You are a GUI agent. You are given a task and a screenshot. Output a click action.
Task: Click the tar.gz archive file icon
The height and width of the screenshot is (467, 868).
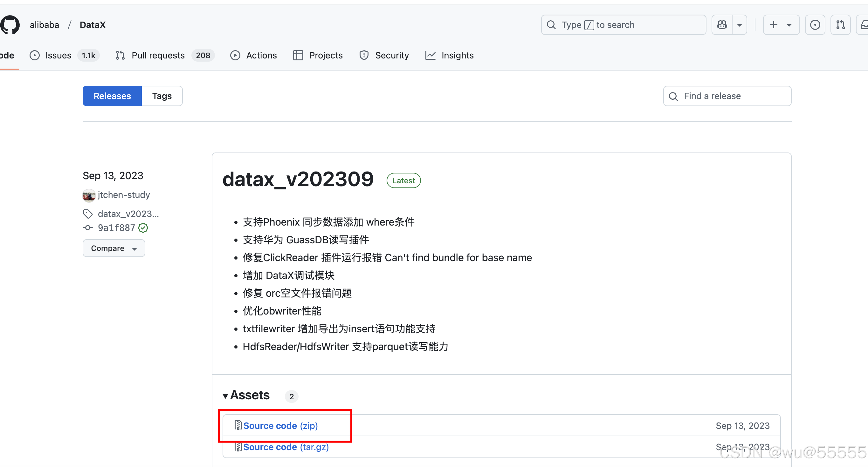(238, 447)
